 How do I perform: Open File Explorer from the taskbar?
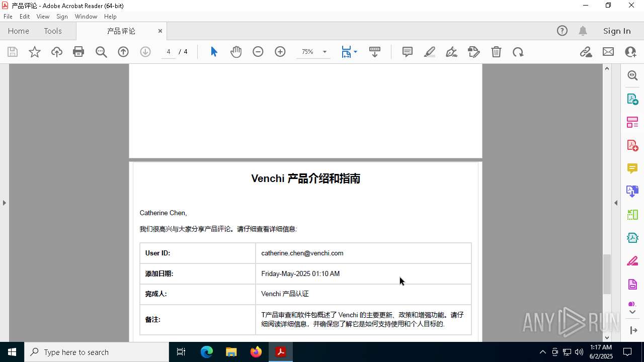(231, 352)
